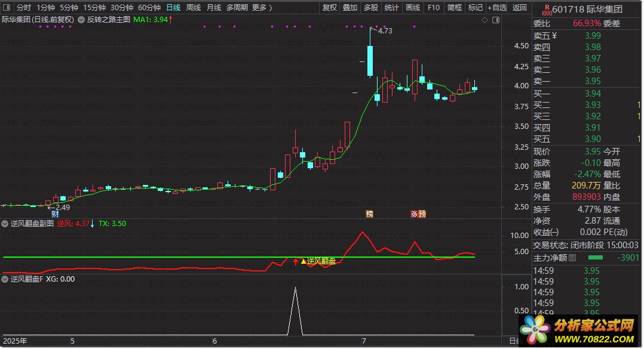The width and height of the screenshot is (644, 349).
Task: Click the 4.73 high price marker
Action: (x=385, y=31)
